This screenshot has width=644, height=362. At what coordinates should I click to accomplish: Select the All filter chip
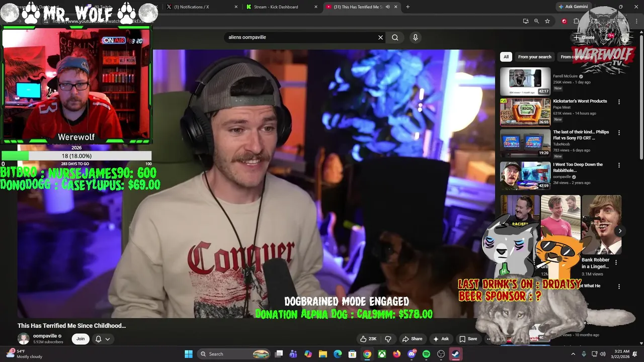[506, 57]
